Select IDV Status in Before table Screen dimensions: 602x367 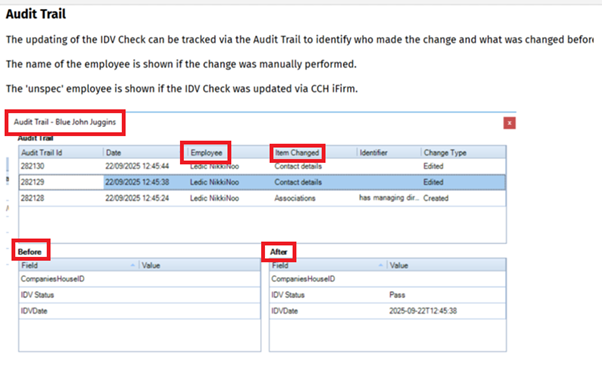pos(37,295)
